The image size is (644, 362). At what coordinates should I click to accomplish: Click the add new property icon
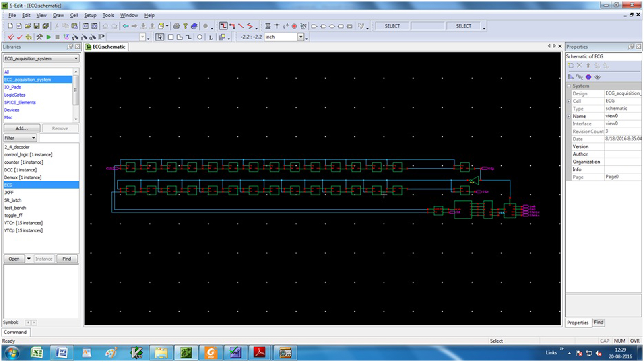(570, 65)
